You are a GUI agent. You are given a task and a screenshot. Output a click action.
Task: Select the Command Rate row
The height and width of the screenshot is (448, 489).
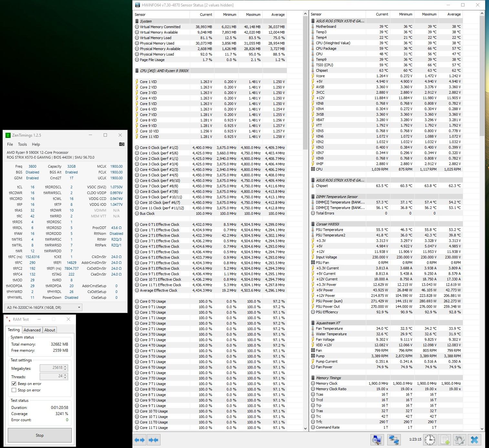(386, 427)
